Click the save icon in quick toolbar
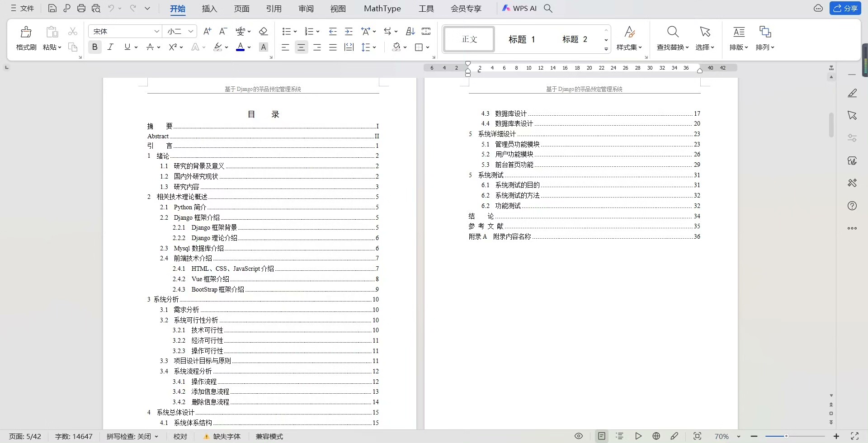The image size is (868, 443). point(52,8)
